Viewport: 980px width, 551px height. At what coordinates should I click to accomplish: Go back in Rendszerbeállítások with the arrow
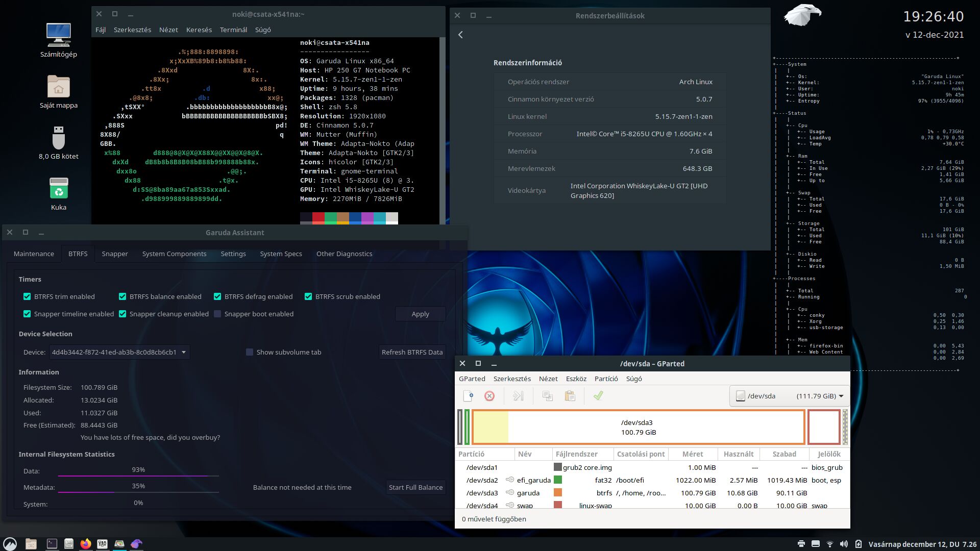coord(460,35)
